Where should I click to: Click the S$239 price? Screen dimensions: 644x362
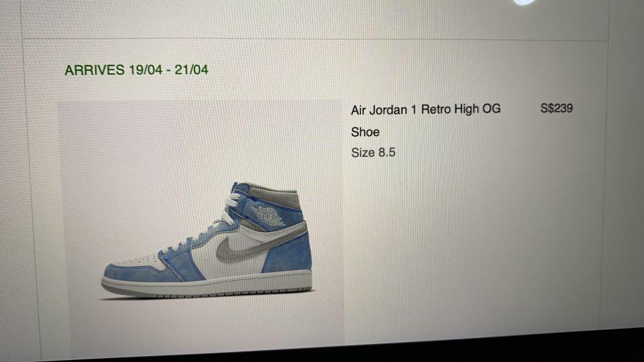tap(556, 109)
